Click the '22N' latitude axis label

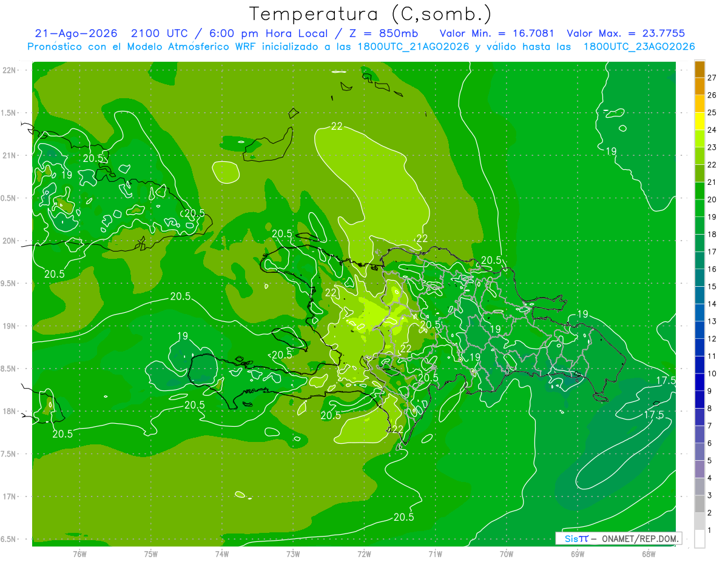tap(10, 70)
